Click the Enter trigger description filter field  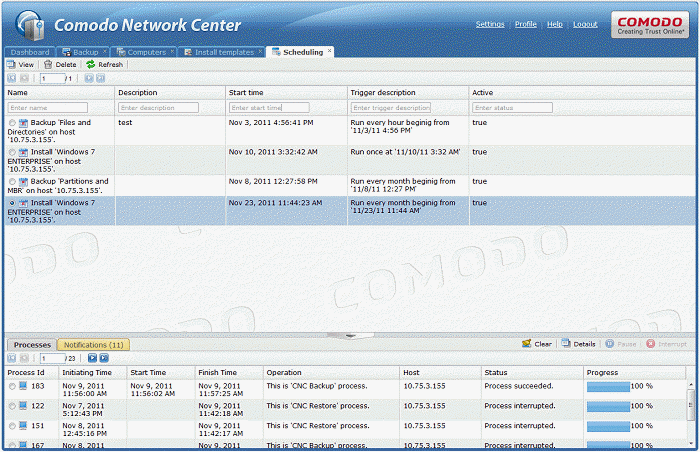point(391,108)
